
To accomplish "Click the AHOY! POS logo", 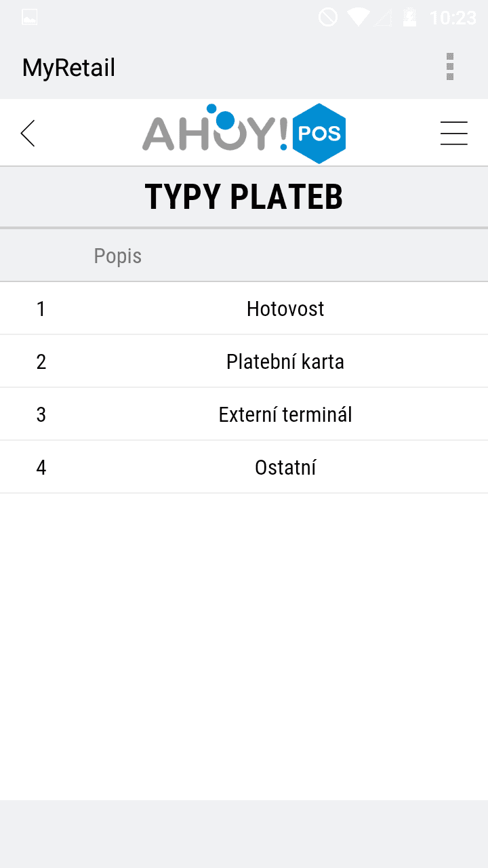I will point(244,134).
